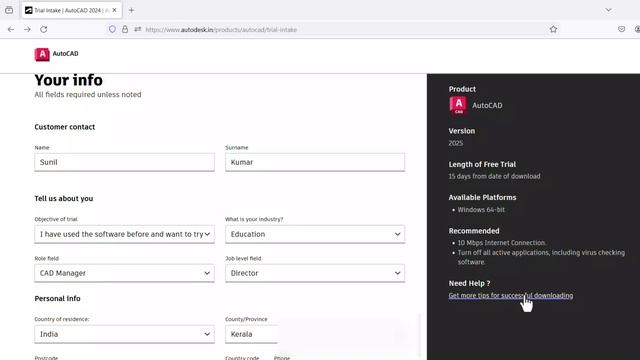Click the AutoCAD logo in the header

click(42, 54)
